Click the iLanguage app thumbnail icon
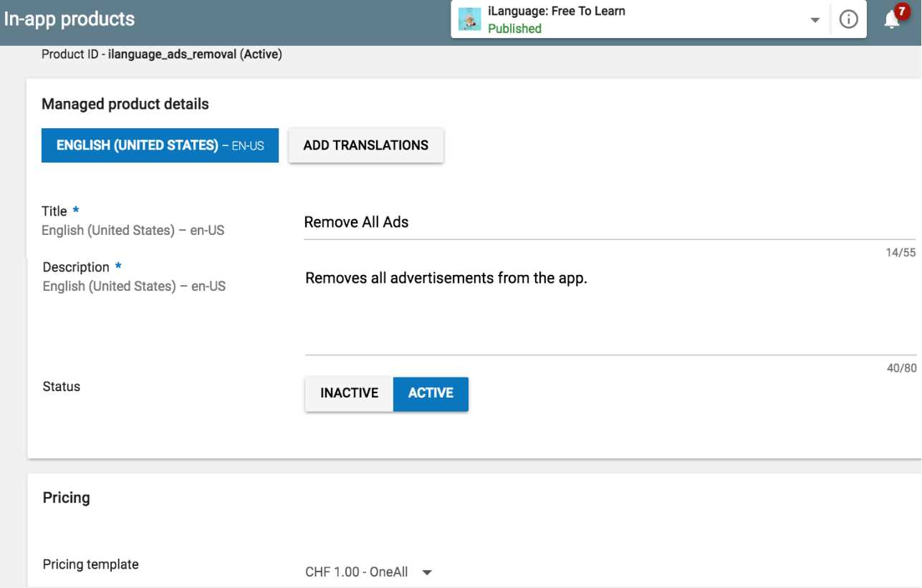This screenshot has width=922, height=588. point(471,18)
